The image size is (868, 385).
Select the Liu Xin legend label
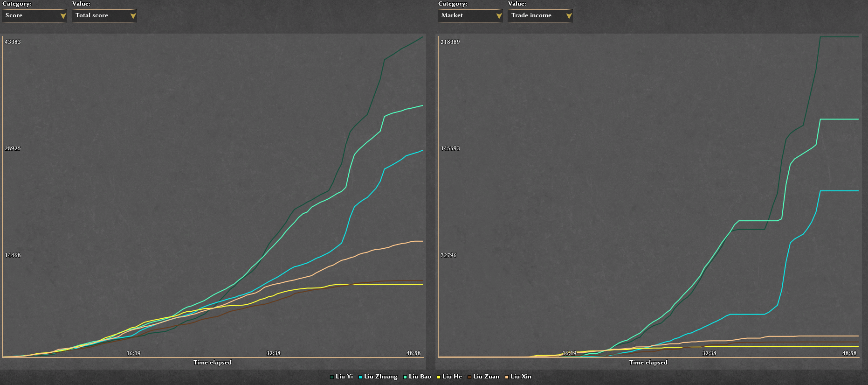click(x=521, y=377)
